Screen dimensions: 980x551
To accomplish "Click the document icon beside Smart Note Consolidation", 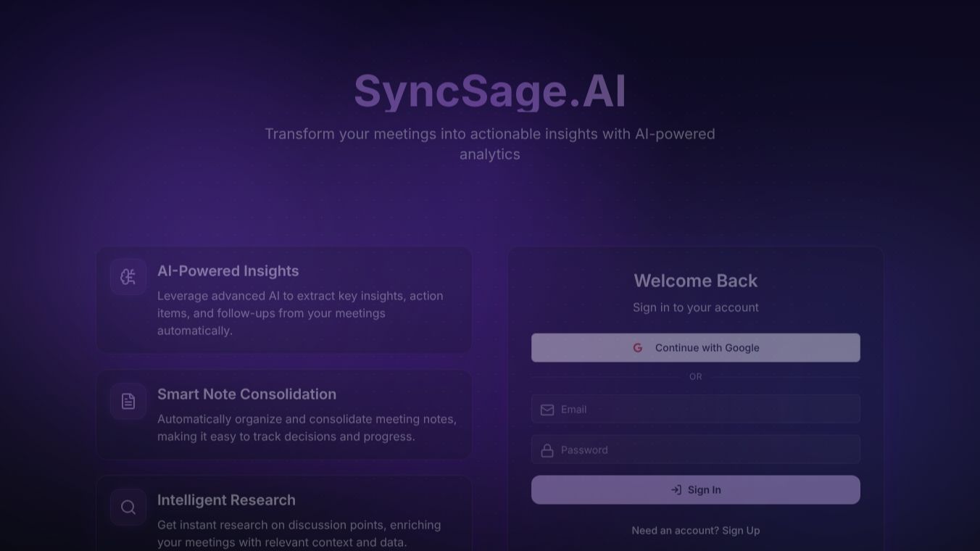I will (128, 401).
